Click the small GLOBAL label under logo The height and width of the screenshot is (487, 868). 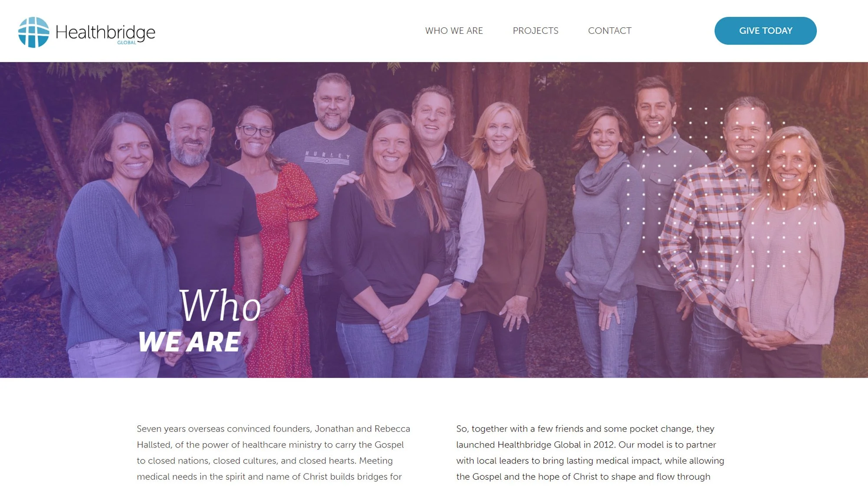tap(126, 42)
